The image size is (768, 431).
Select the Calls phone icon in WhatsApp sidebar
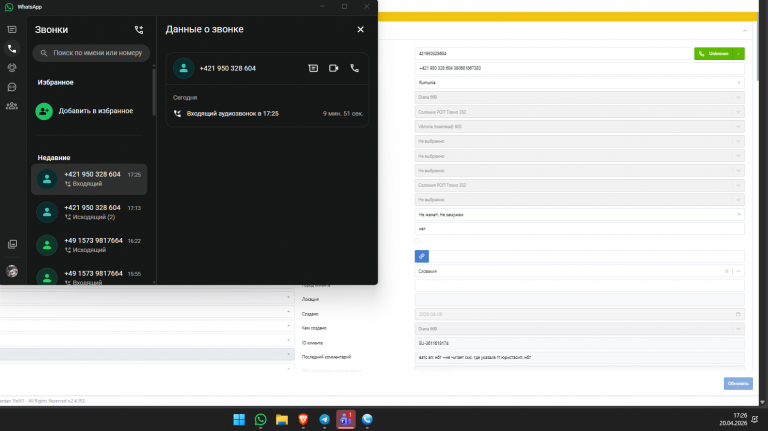tap(12, 48)
